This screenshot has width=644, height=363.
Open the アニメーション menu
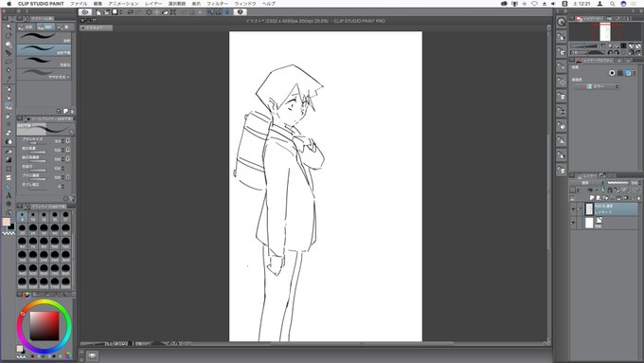123,3
